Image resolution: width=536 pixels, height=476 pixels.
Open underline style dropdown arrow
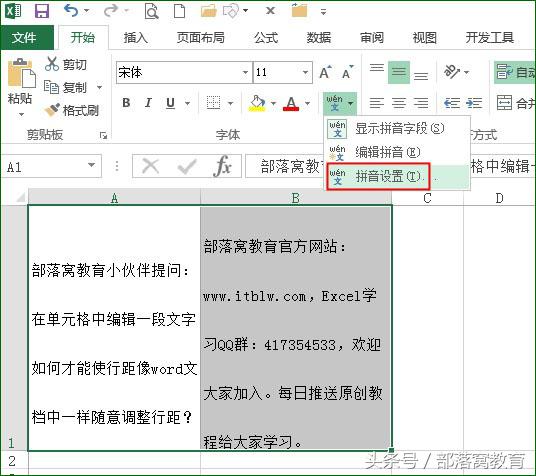(x=188, y=103)
